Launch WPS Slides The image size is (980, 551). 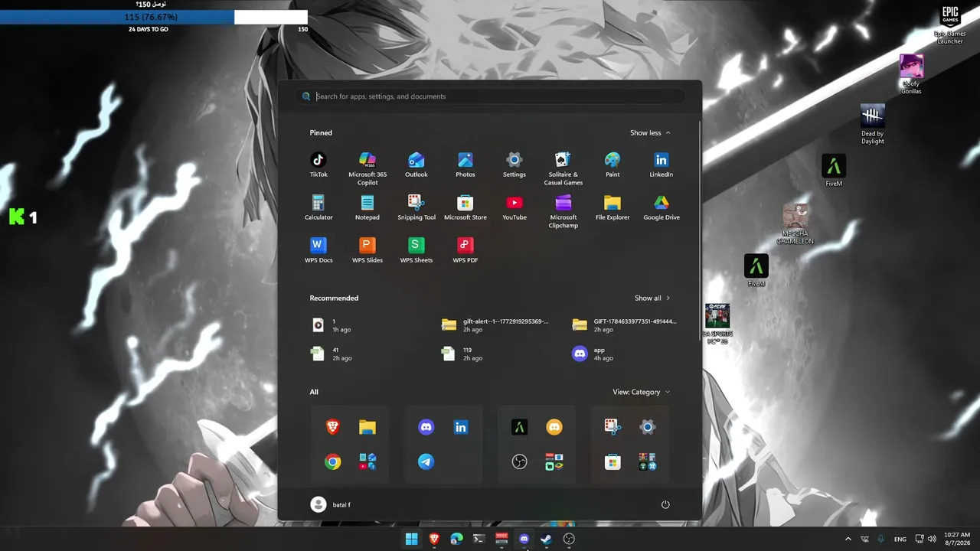pos(367,250)
